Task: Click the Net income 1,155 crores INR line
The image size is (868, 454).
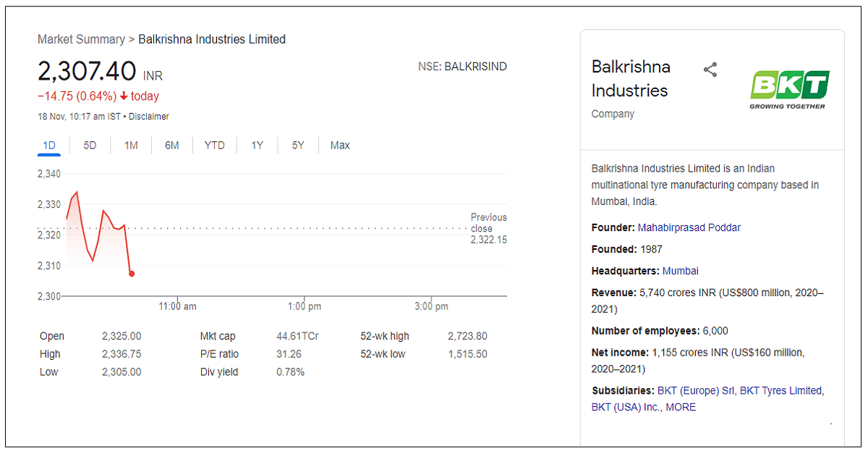Action: [698, 361]
